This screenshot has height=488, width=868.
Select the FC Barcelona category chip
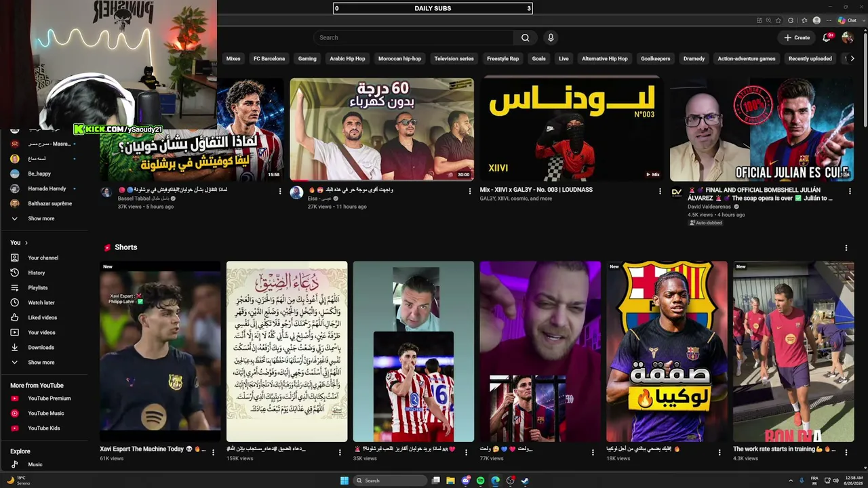(269, 59)
